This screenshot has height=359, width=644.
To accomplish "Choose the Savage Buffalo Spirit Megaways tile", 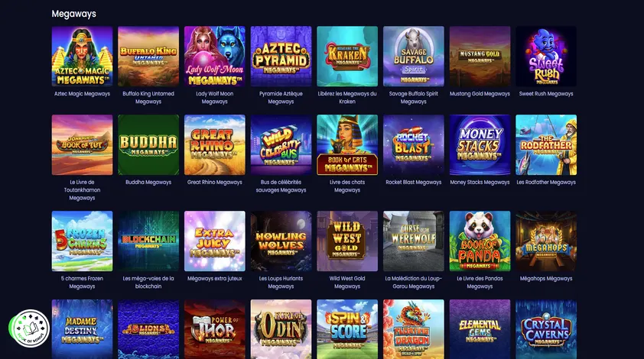I will pyautogui.click(x=414, y=57).
